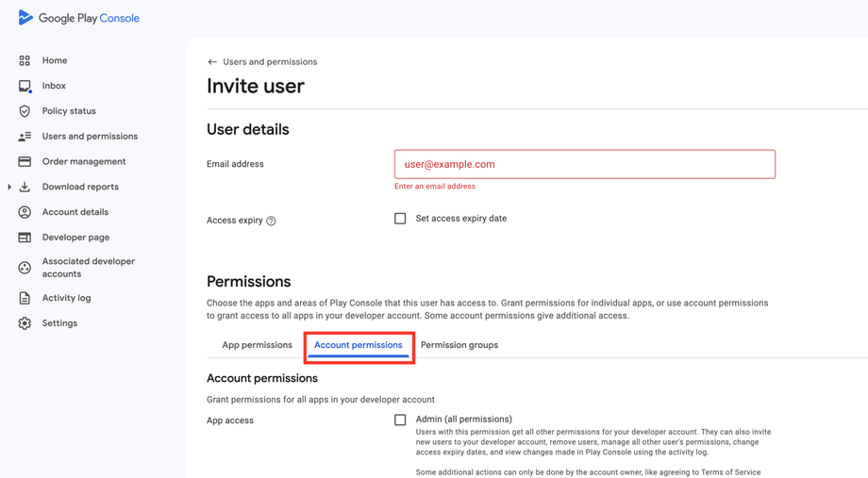Click the Policy status shield icon
The height and width of the screenshot is (478, 868).
coord(25,111)
